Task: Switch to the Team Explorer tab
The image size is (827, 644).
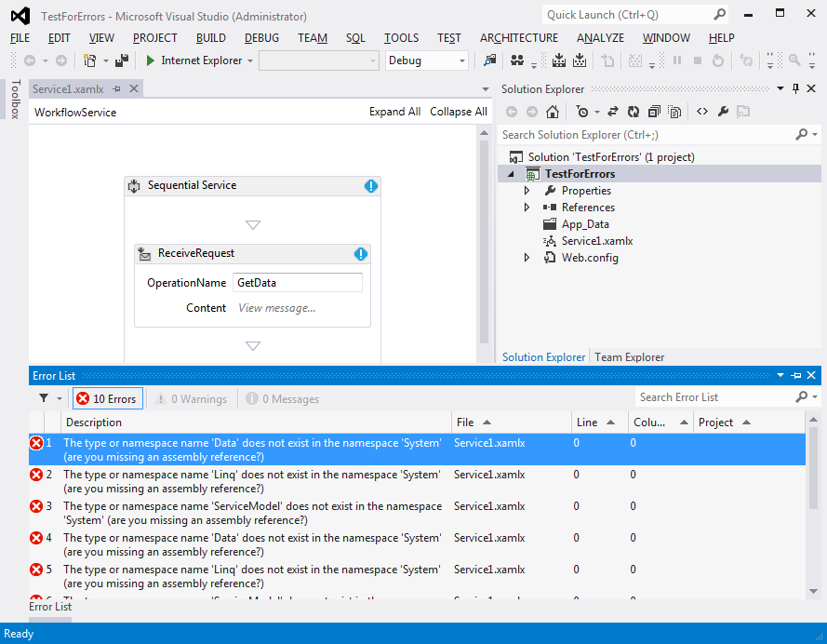Action: [629, 357]
